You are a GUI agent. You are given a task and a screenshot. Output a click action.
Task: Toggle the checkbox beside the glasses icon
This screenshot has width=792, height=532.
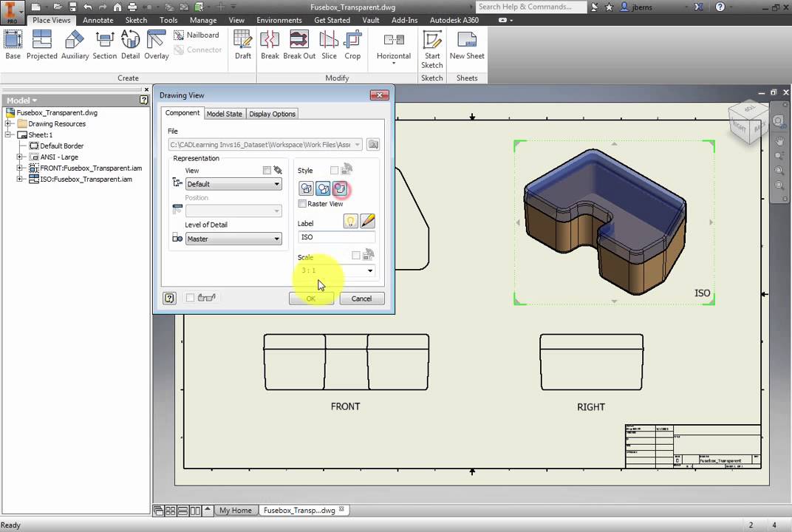tap(190, 298)
